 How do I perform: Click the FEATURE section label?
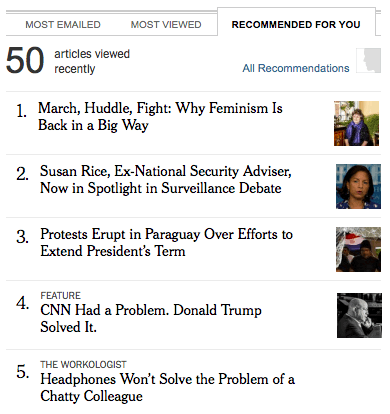pyautogui.click(x=60, y=296)
